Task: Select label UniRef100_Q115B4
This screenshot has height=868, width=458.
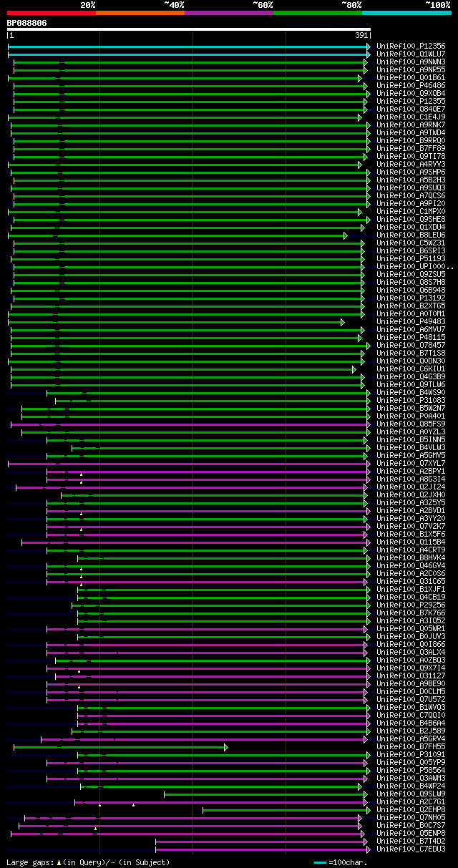Action: pyautogui.click(x=411, y=542)
